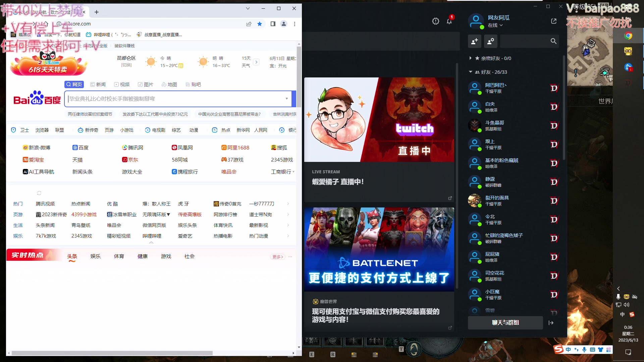
Task: Click the 卫士 shield icon
Action: click(x=13, y=130)
